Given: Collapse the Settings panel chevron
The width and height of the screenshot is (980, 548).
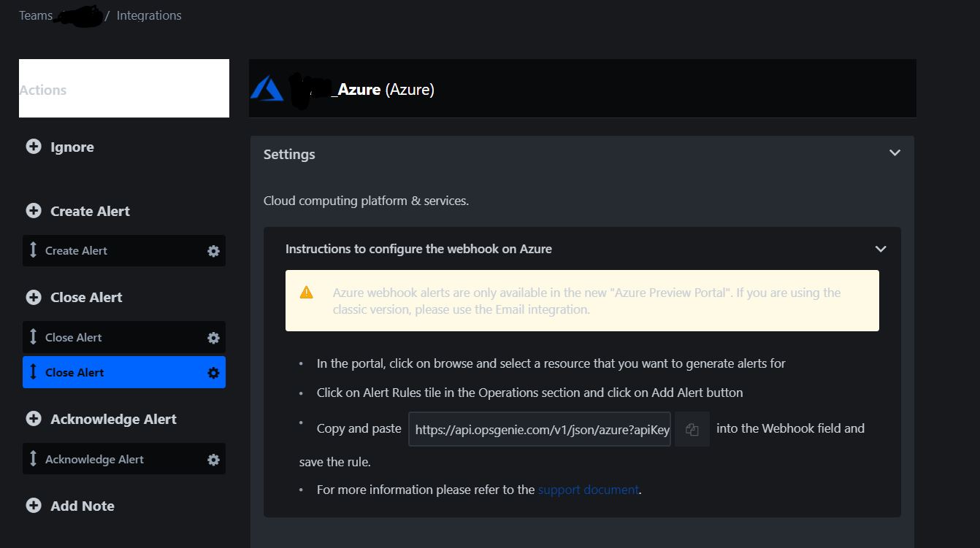Looking at the screenshot, I should [x=894, y=153].
